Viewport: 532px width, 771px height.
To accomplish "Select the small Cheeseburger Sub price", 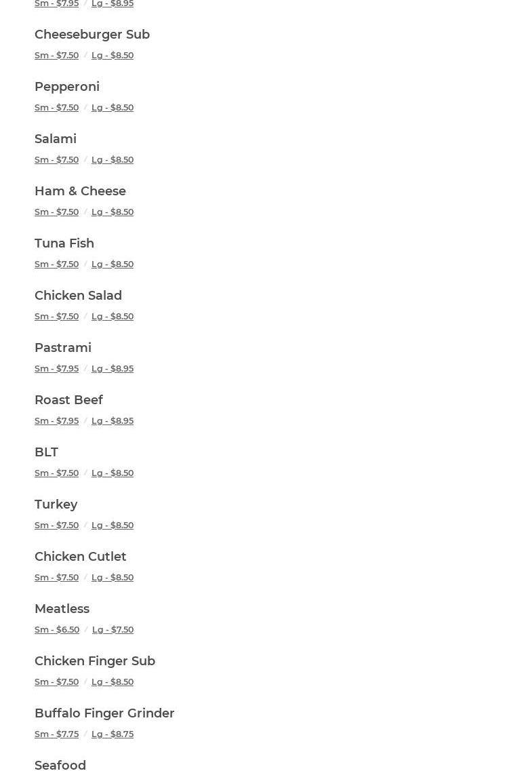I will pos(57,56).
